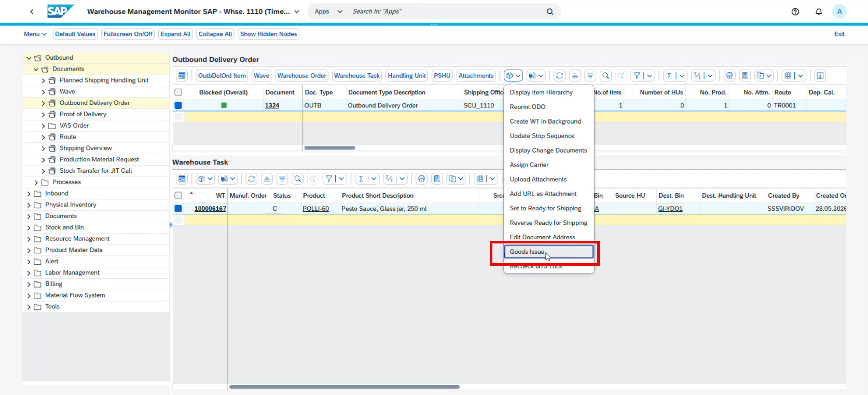Click the Expand All button
The width and height of the screenshot is (868, 395).
175,34
